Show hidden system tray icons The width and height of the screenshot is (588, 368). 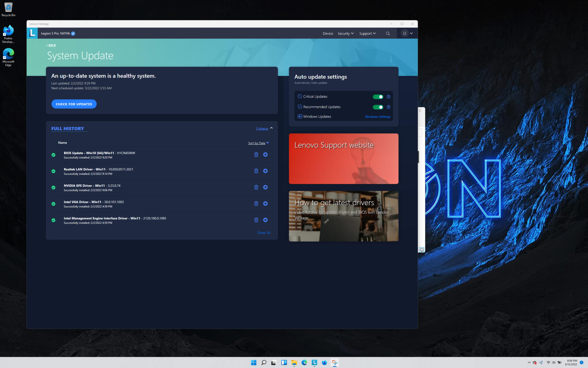click(529, 362)
